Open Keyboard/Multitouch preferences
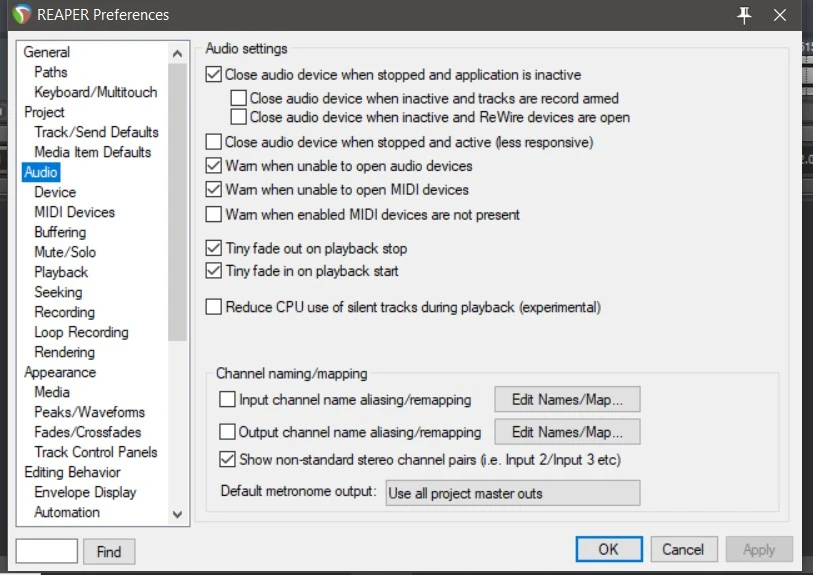 tap(96, 92)
